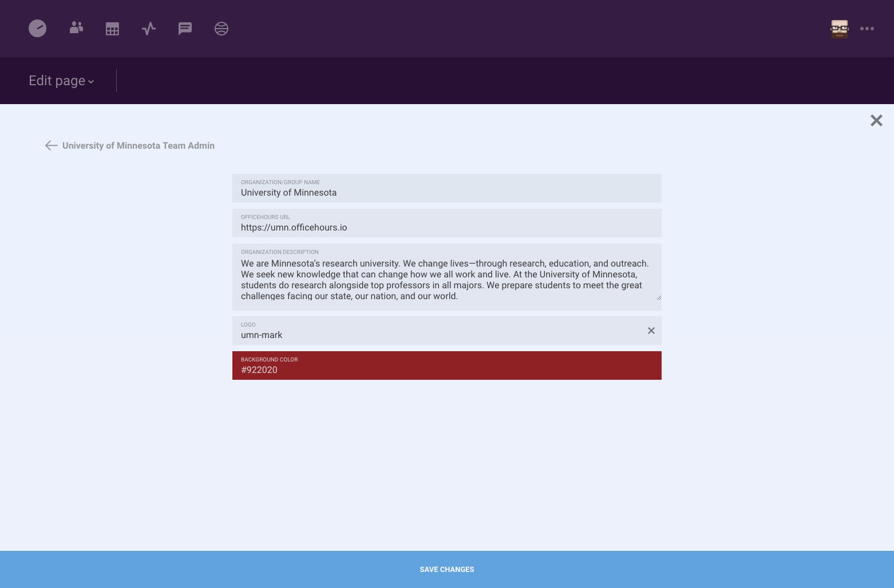Screen dimensions: 894x588
Task: Open the activity pulse icon
Action: pyautogui.click(x=149, y=29)
